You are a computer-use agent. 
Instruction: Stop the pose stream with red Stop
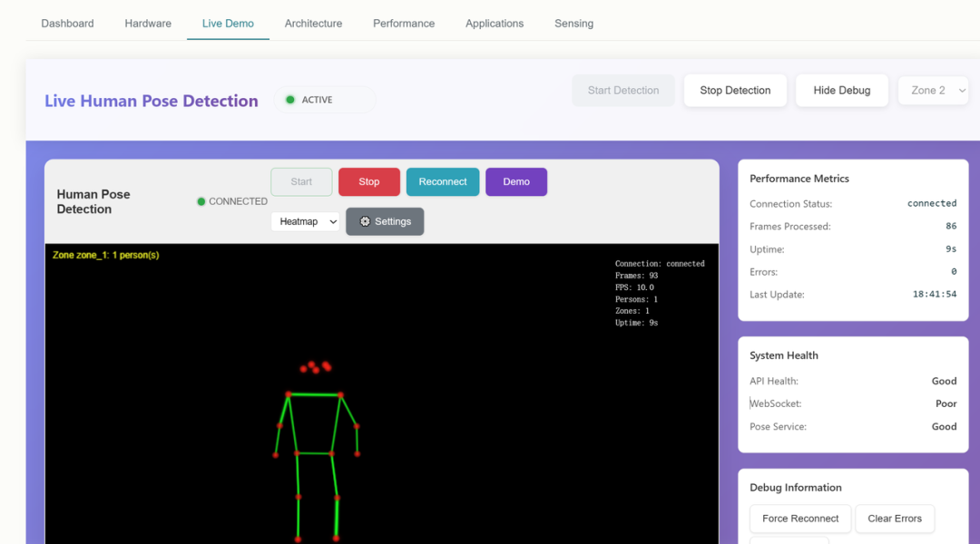368,181
